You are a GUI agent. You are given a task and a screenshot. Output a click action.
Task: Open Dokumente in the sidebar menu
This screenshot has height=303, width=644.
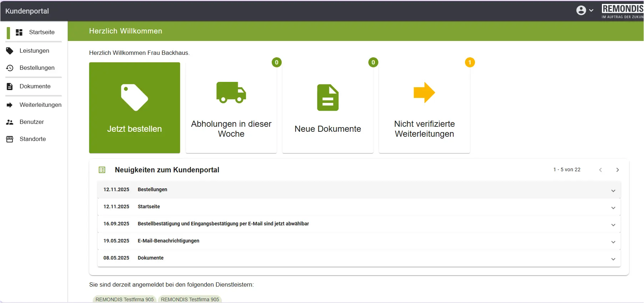coord(35,87)
